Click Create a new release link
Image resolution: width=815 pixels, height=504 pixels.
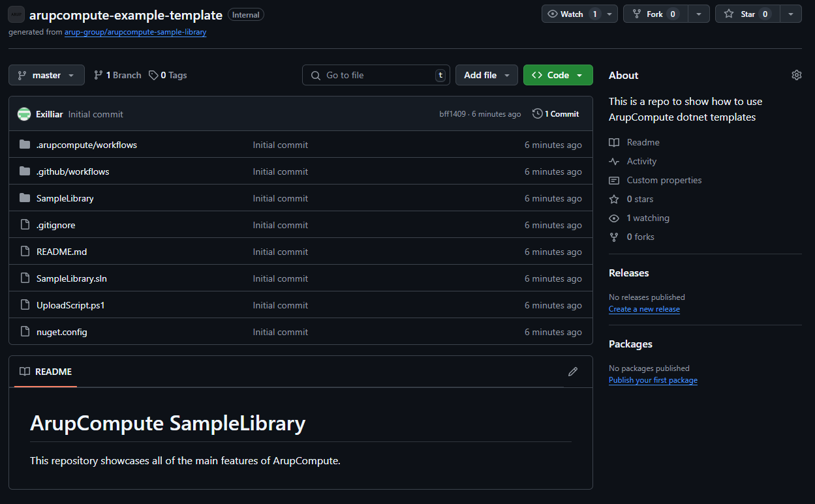(x=644, y=309)
